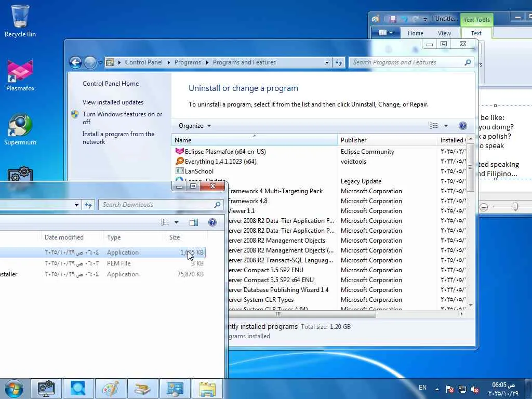Viewport: 532px width, 399px height.
Task: Toggle the preview pane in Downloads window
Action: coord(194,222)
